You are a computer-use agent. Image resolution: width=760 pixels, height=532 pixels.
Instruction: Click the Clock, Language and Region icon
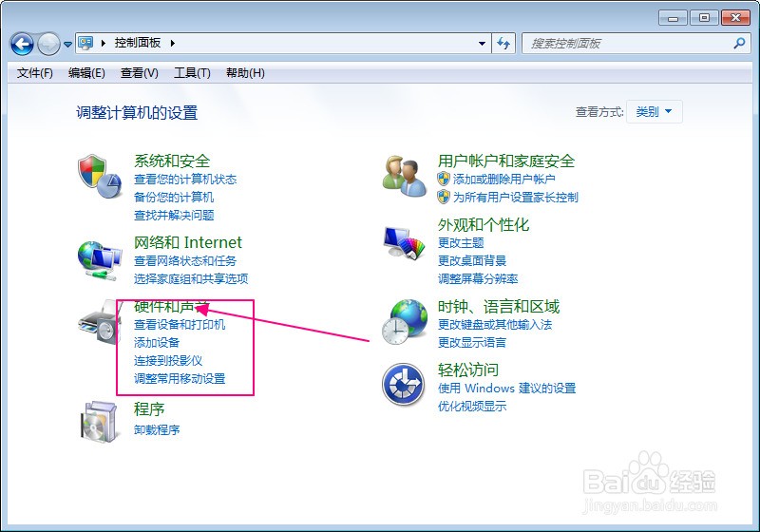pyautogui.click(x=403, y=321)
